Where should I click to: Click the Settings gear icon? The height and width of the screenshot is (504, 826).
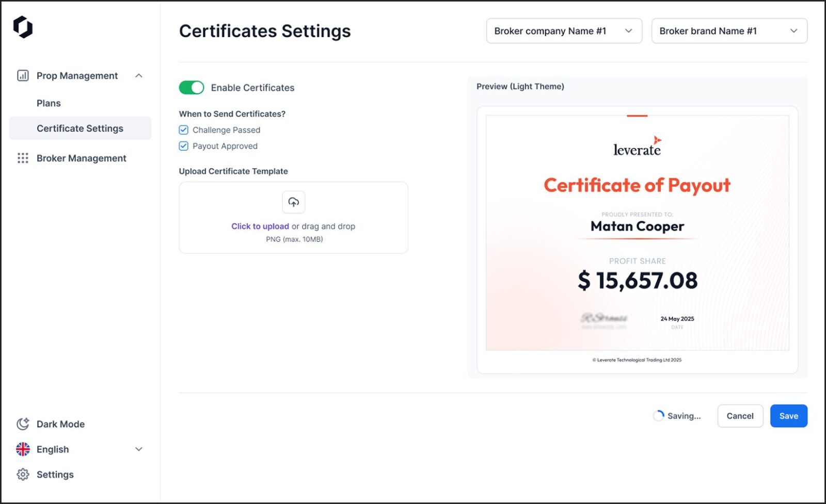point(23,475)
